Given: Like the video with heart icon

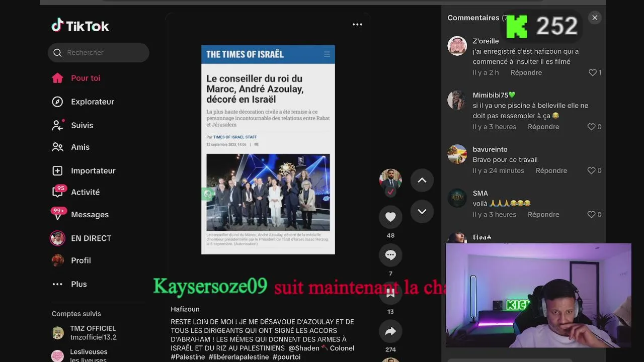Looking at the screenshot, I should click(x=390, y=217).
